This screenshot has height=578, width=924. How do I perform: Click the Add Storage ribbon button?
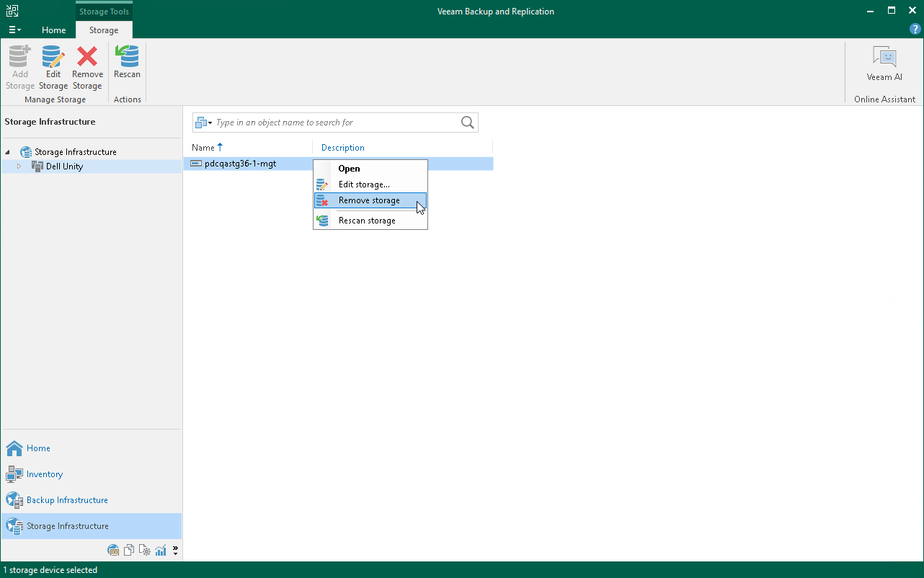20,68
